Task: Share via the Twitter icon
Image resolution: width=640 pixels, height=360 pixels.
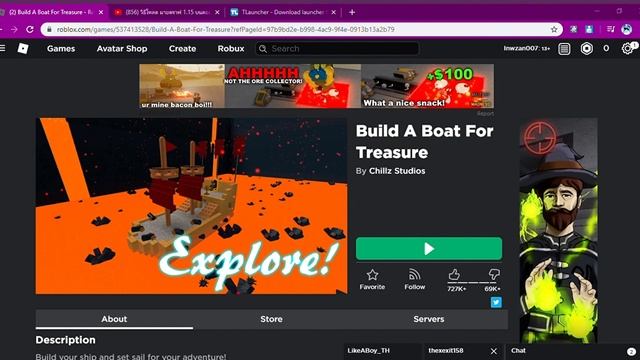Action: click(x=496, y=302)
